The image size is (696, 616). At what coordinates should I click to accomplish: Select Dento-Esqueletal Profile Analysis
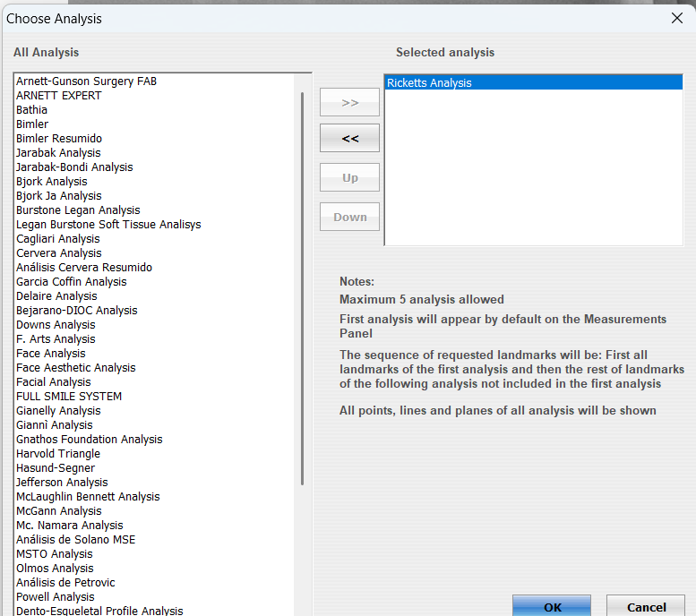coord(99,611)
